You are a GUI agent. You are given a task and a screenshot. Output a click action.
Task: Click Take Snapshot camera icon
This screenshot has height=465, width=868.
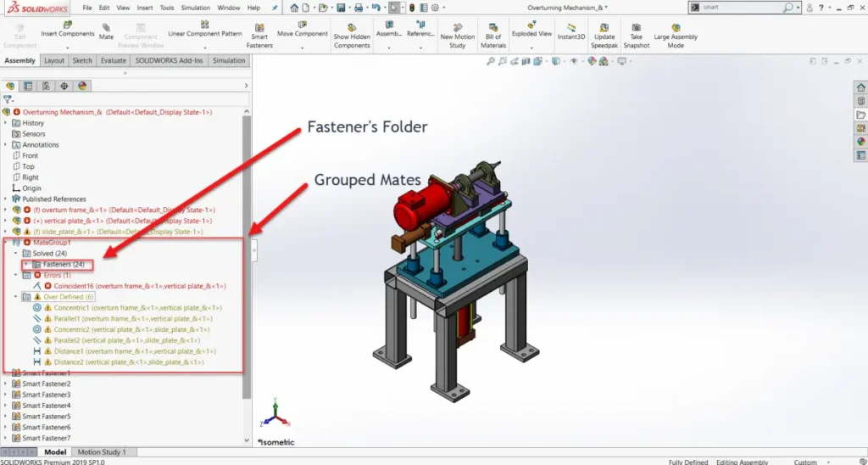click(x=636, y=27)
